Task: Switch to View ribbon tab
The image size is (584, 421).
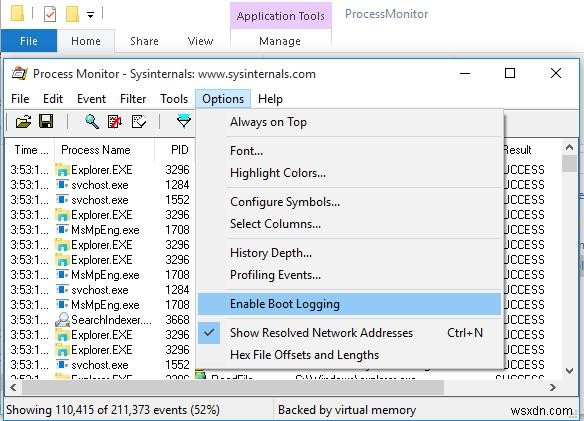Action: point(200,41)
